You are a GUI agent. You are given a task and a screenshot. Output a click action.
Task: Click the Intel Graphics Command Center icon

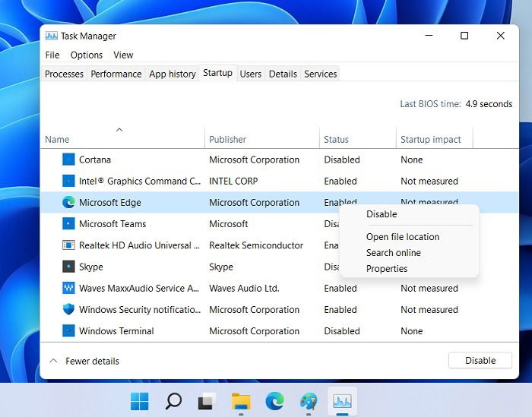[68, 181]
